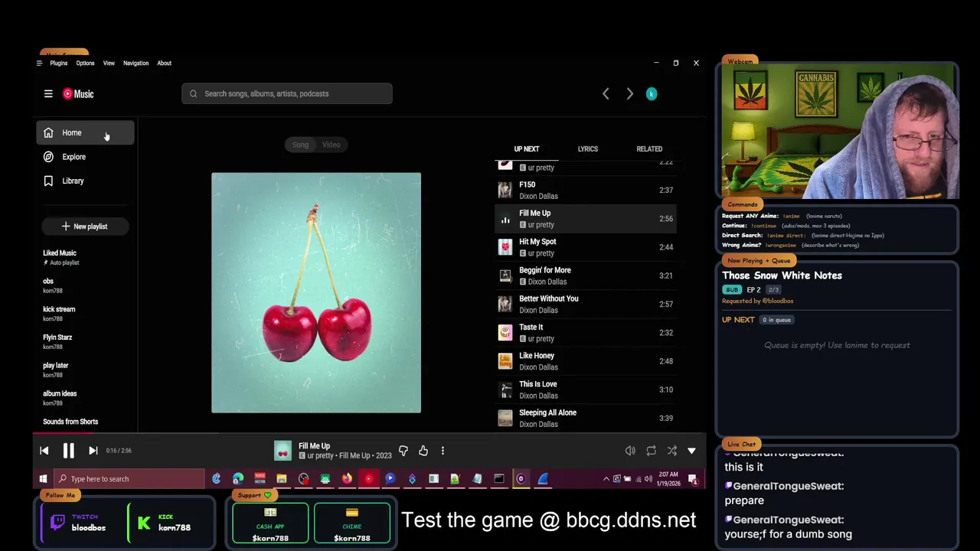Open Library in the sidebar

coord(85,181)
